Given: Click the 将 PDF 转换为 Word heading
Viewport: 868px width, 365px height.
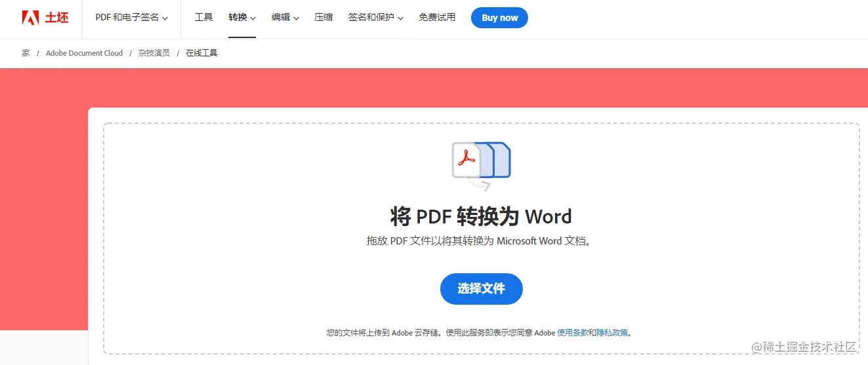Looking at the screenshot, I should tap(481, 216).
